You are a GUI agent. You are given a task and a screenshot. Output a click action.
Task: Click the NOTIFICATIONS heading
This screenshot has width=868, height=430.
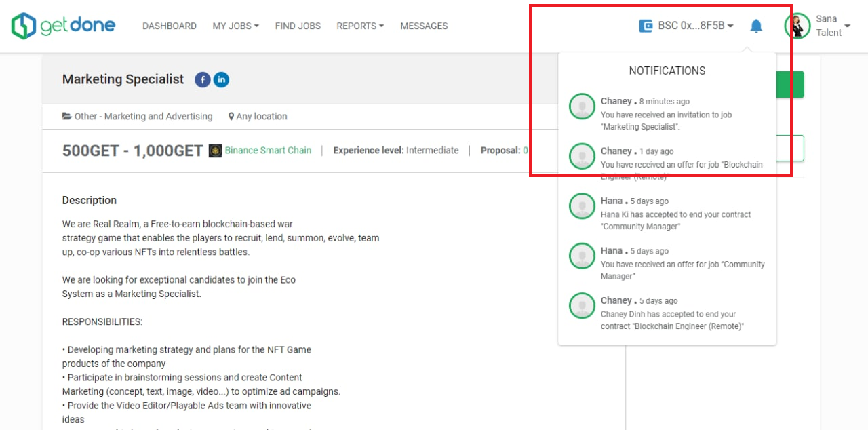click(667, 71)
